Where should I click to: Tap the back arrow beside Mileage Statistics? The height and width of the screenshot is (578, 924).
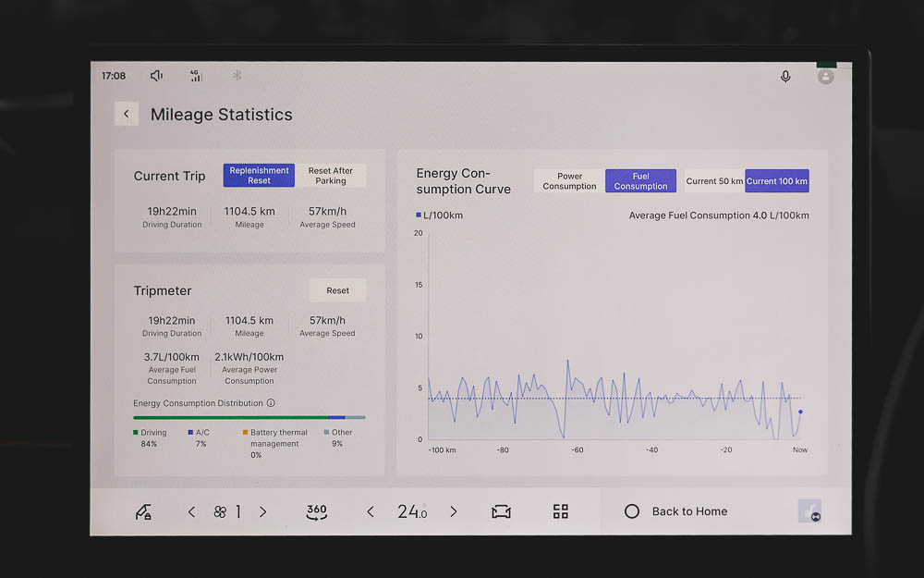tap(127, 114)
